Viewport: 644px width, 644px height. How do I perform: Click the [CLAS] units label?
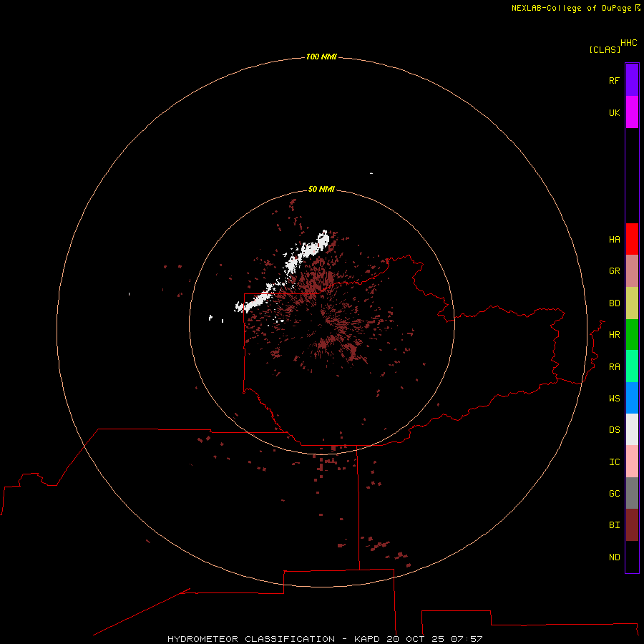pyautogui.click(x=605, y=49)
